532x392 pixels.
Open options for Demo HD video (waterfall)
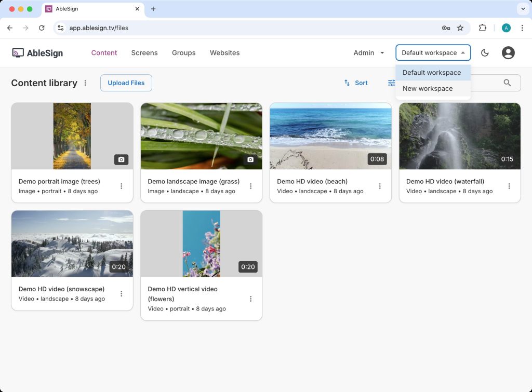coord(509,186)
